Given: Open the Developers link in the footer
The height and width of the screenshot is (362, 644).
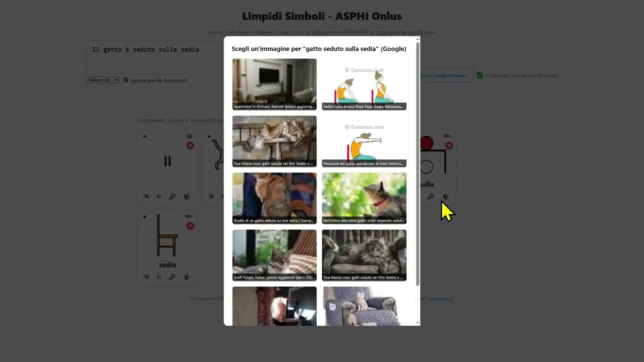Looking at the screenshot, I should point(440,299).
